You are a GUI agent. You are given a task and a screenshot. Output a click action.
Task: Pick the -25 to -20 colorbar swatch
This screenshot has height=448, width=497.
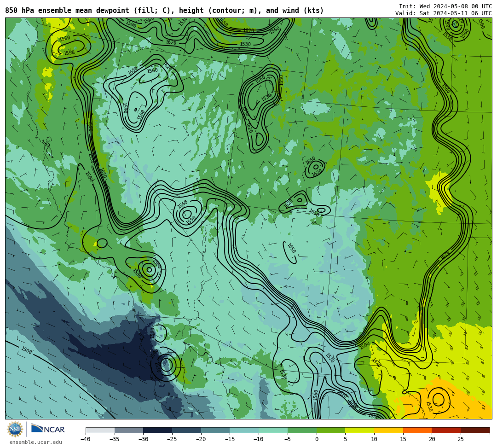coord(186,430)
